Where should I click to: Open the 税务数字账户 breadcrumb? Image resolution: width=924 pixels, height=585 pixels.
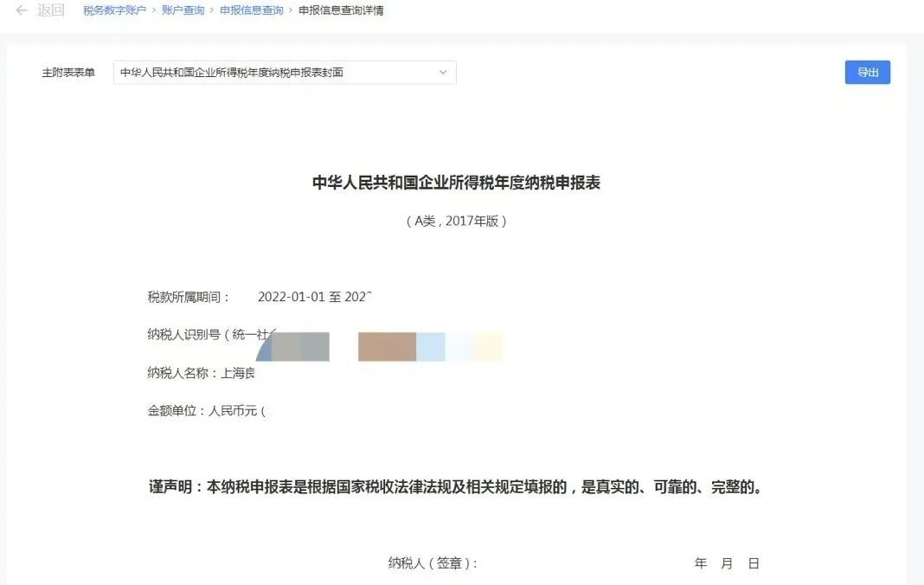coord(114,10)
